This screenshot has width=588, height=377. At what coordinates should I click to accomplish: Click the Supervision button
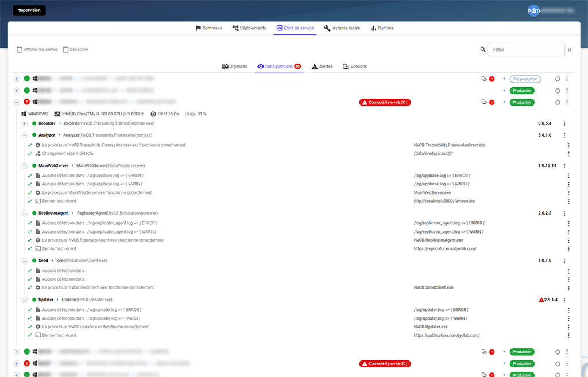point(29,10)
